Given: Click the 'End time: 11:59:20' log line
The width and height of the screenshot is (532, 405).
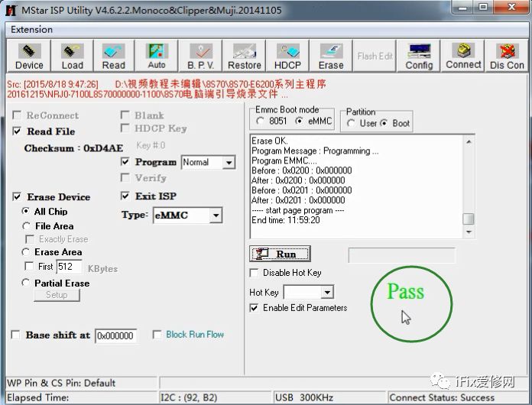Looking at the screenshot, I should pos(286,220).
